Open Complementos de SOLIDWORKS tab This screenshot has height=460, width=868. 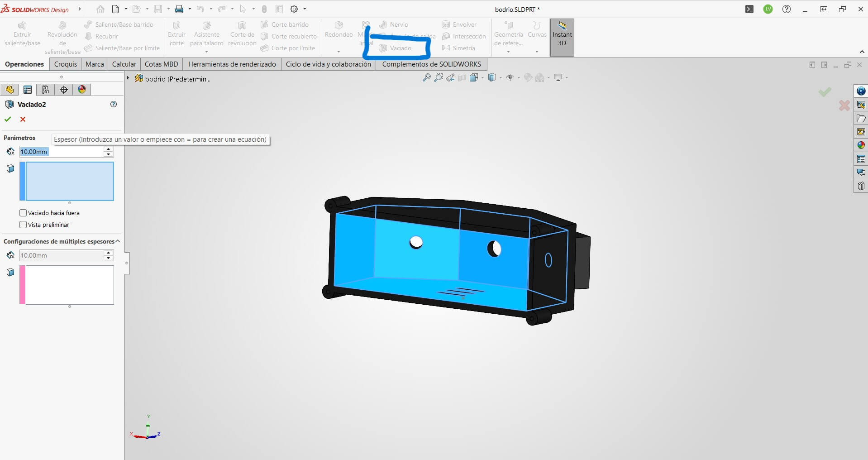point(432,64)
